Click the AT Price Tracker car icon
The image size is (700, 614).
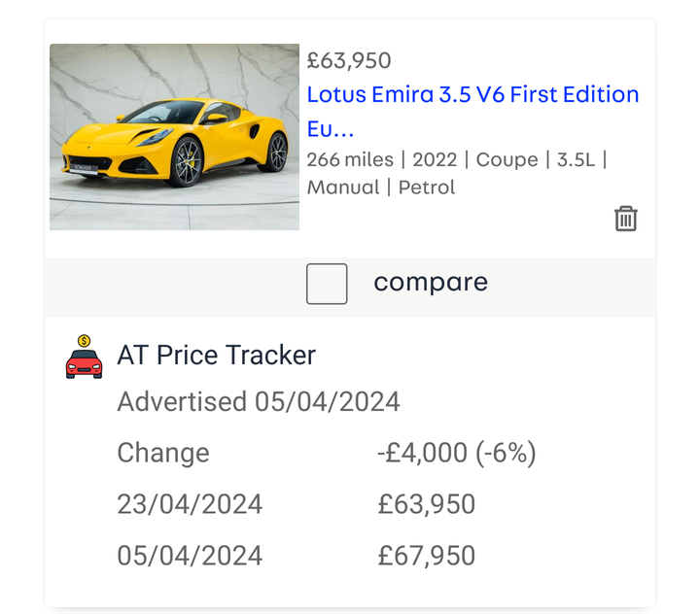[84, 357]
